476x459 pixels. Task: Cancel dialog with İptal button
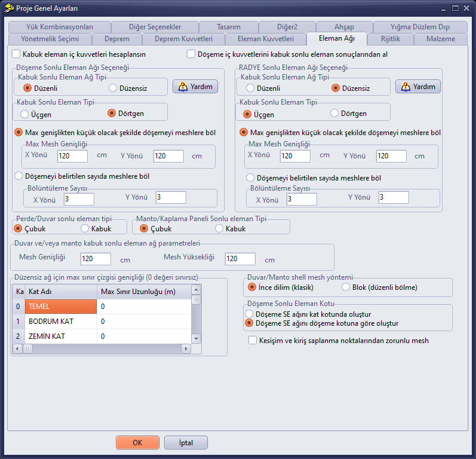[186, 443]
